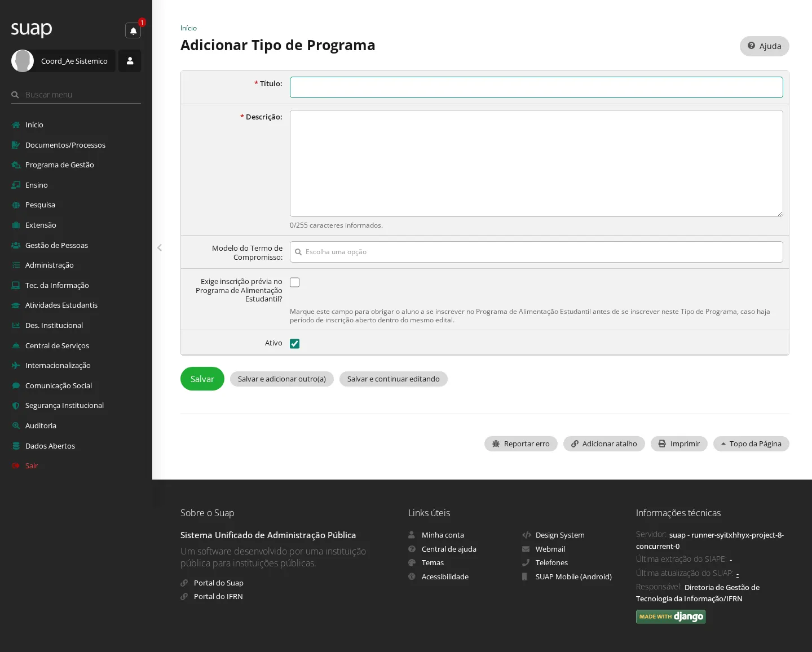Open Modelo do Termo de Compromisso dropdown
This screenshot has width=812, height=652.
point(536,252)
